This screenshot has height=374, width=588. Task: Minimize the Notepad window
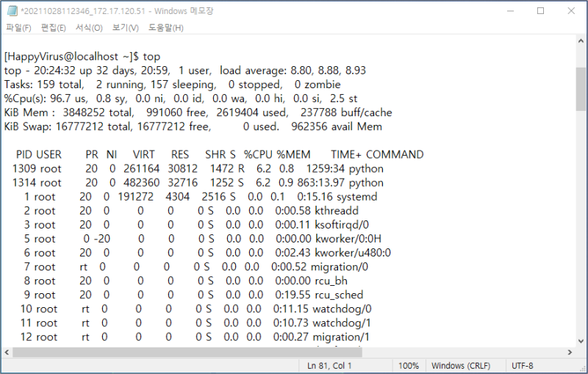point(510,11)
